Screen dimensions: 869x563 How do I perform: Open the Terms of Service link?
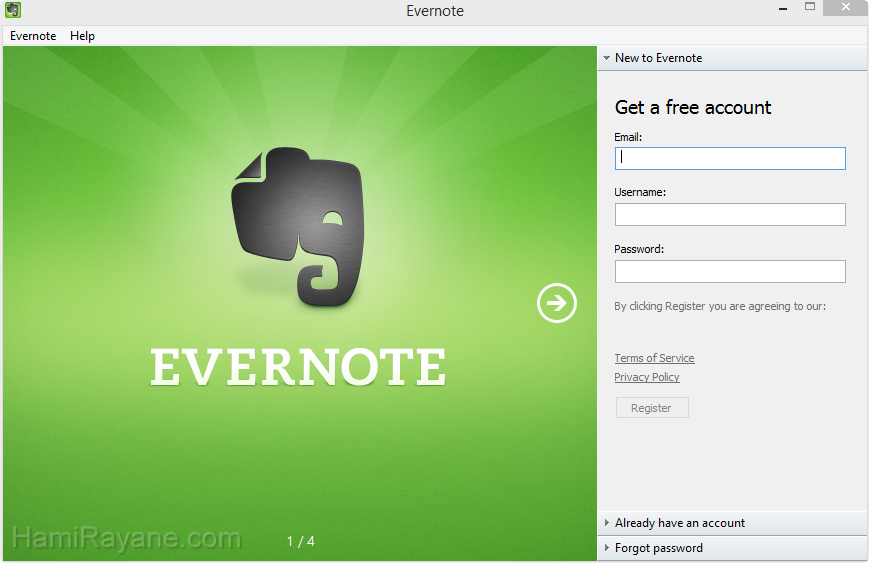point(654,358)
